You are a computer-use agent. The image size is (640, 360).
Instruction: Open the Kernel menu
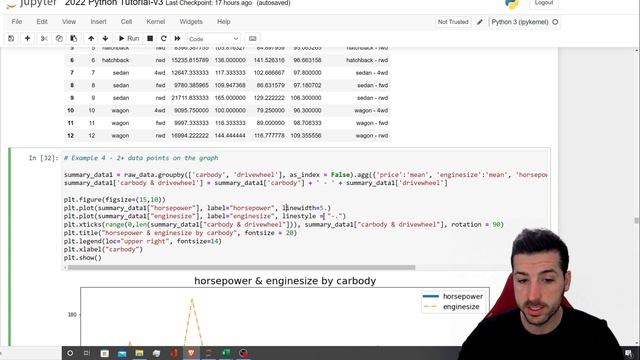click(x=156, y=22)
